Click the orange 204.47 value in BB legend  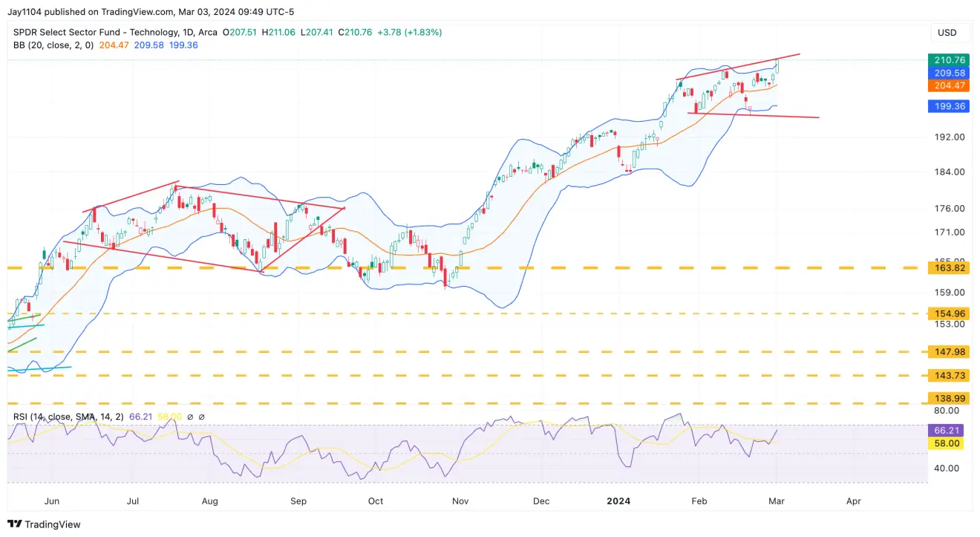(x=114, y=45)
